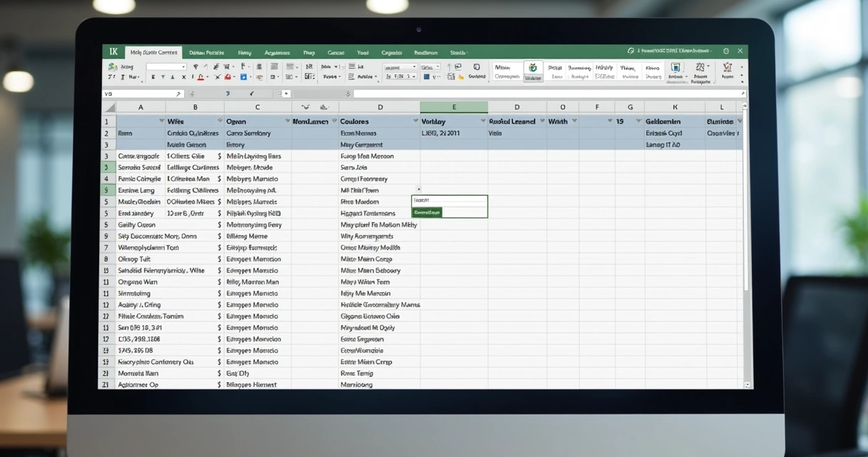Click the red V icon at ribbon end
Image resolution: width=868 pixels, height=457 pixels.
(727, 67)
